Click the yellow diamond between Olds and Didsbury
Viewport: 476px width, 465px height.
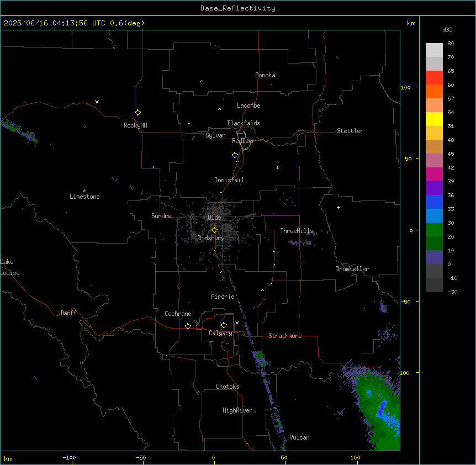pyautogui.click(x=214, y=230)
